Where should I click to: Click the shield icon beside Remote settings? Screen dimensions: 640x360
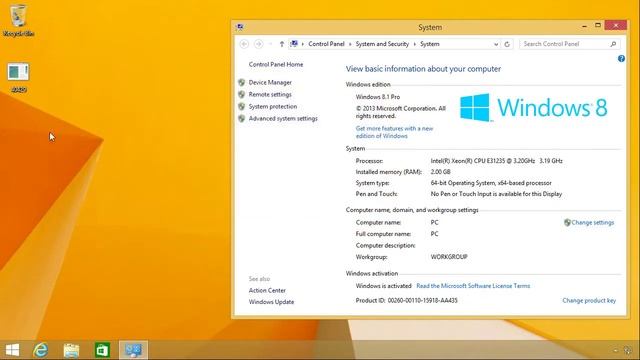242,94
